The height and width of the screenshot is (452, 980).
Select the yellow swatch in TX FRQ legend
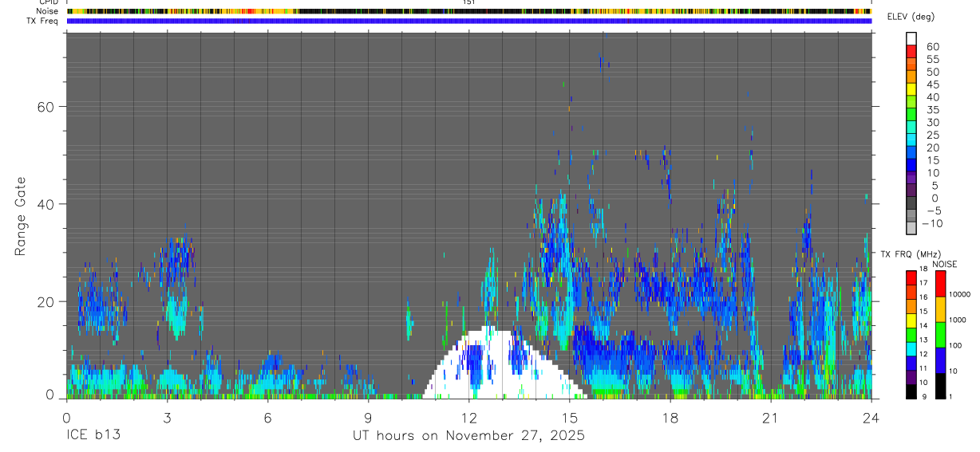tap(911, 320)
